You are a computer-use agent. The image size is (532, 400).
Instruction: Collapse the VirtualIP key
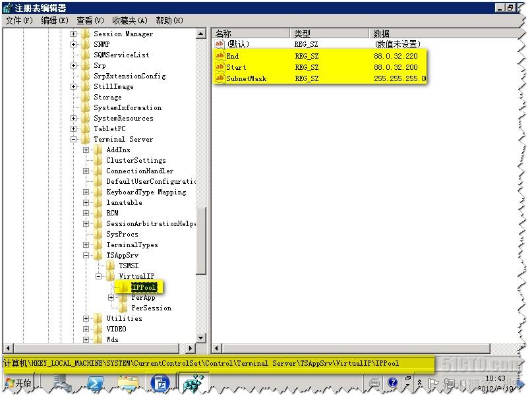[98, 276]
